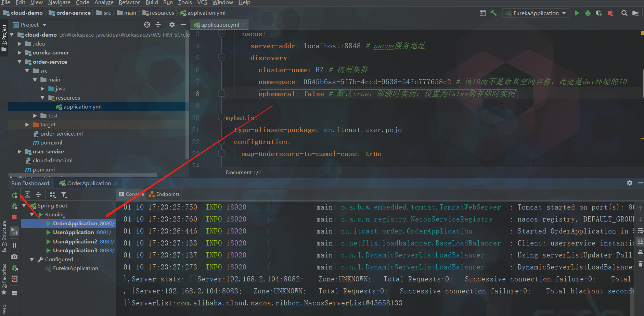Close the application.yml editor tab
644x316 pixels.
243,25
